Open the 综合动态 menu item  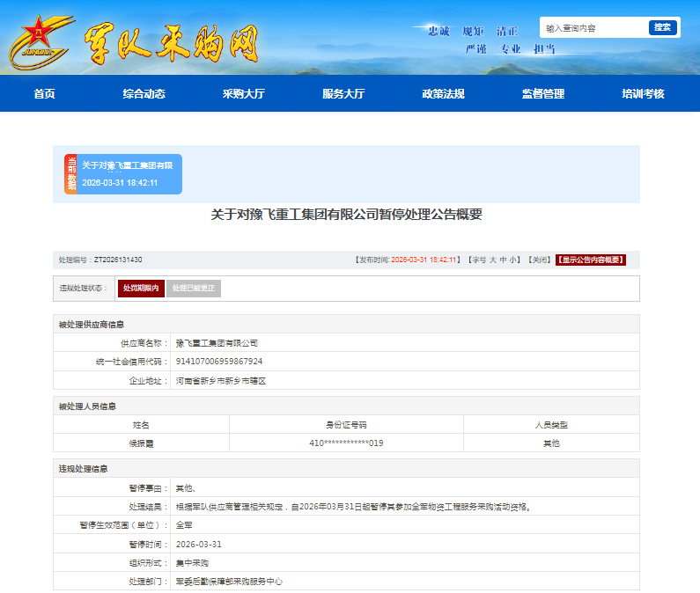click(x=144, y=94)
